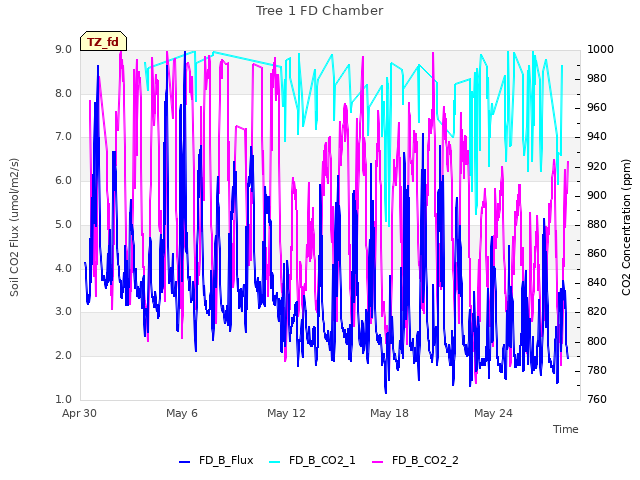Screen dimensions: 640x480
Task: Click the 780 right axis tick label
Action: pos(597,371)
